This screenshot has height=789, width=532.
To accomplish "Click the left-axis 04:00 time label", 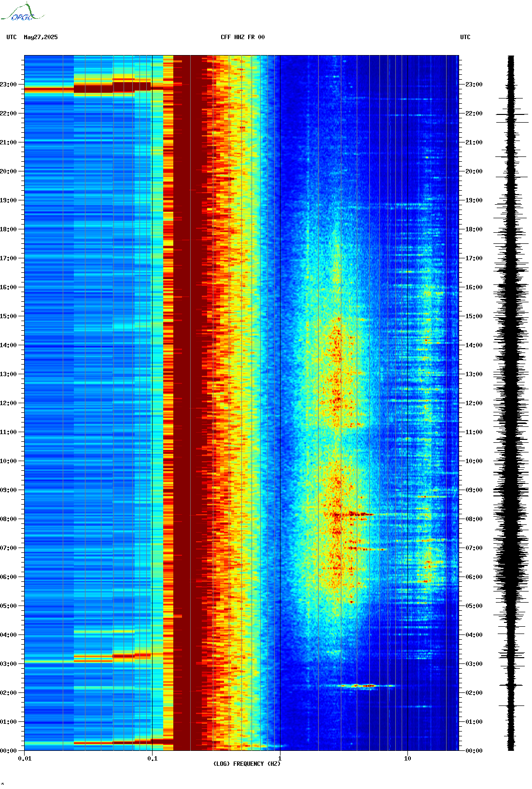I will [8, 635].
